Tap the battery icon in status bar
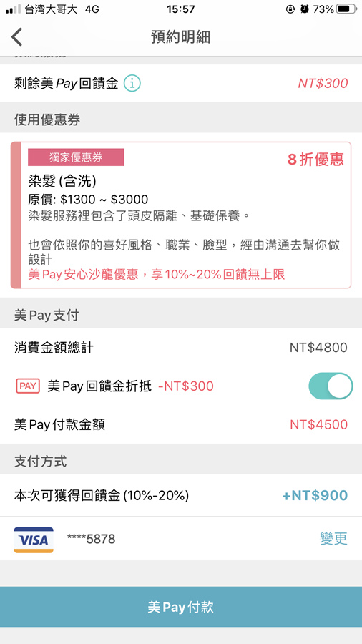The width and height of the screenshot is (362, 644). (x=346, y=9)
